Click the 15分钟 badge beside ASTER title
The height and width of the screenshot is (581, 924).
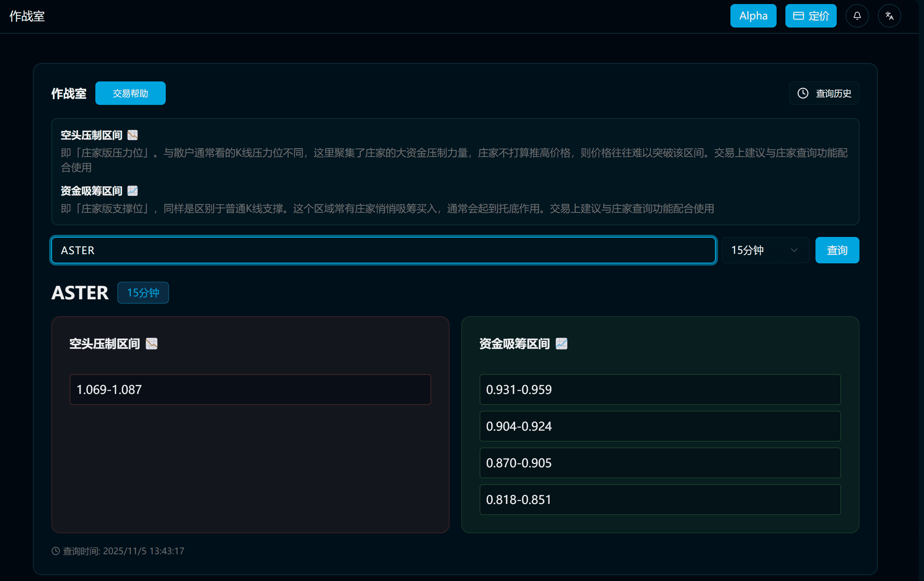(143, 293)
